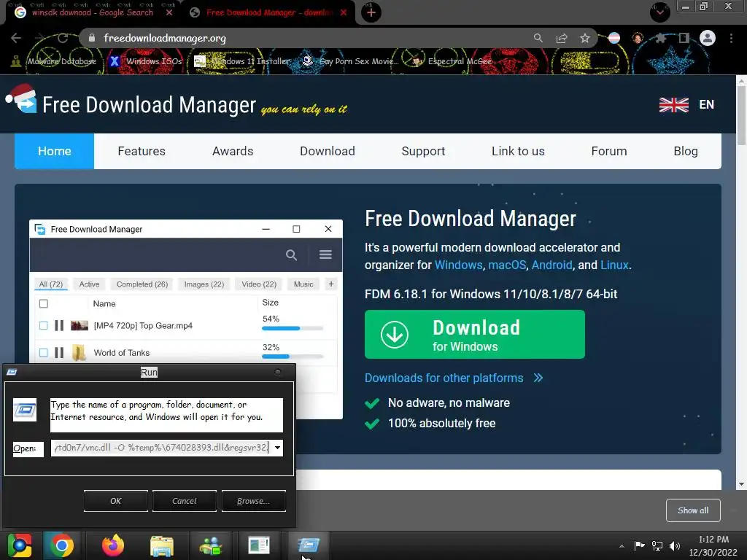
Task: Open the Messenger icon on the taskbar
Action: click(211, 546)
